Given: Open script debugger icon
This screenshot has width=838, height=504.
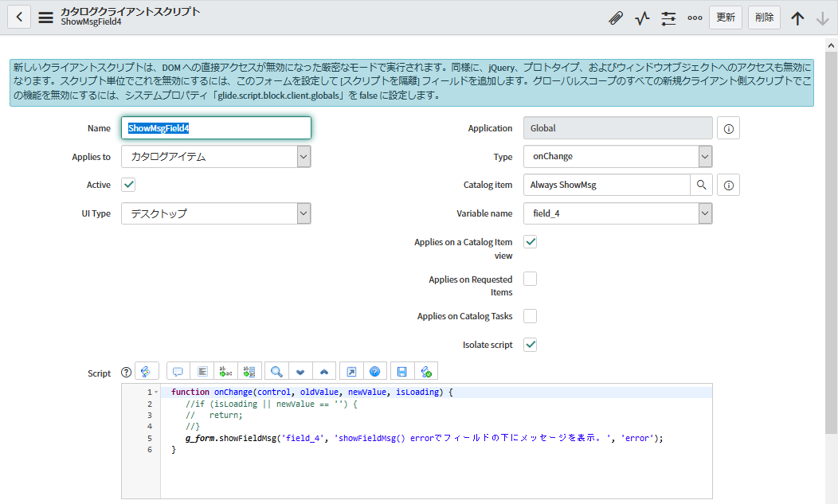Looking at the screenshot, I should [x=426, y=372].
